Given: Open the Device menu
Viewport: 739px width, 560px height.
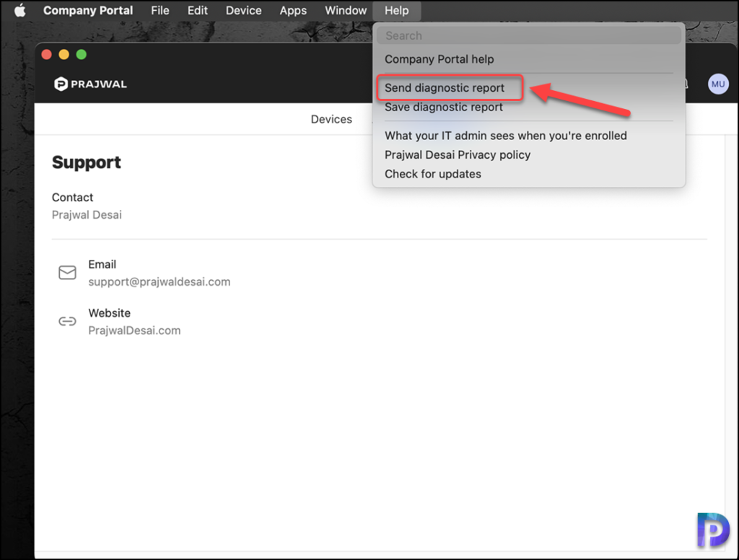Looking at the screenshot, I should (243, 10).
